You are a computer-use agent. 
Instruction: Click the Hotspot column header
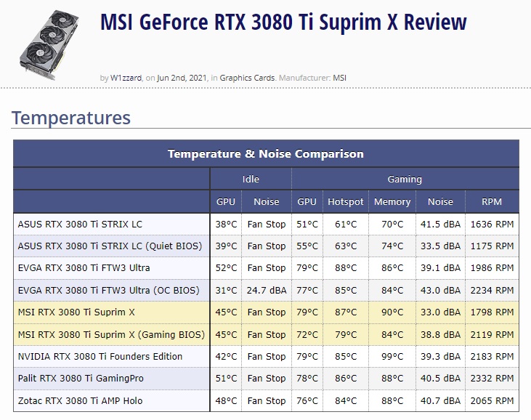tap(346, 201)
